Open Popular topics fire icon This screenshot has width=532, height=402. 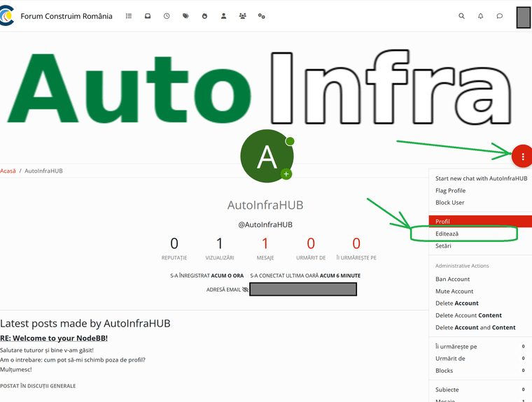coord(204,16)
